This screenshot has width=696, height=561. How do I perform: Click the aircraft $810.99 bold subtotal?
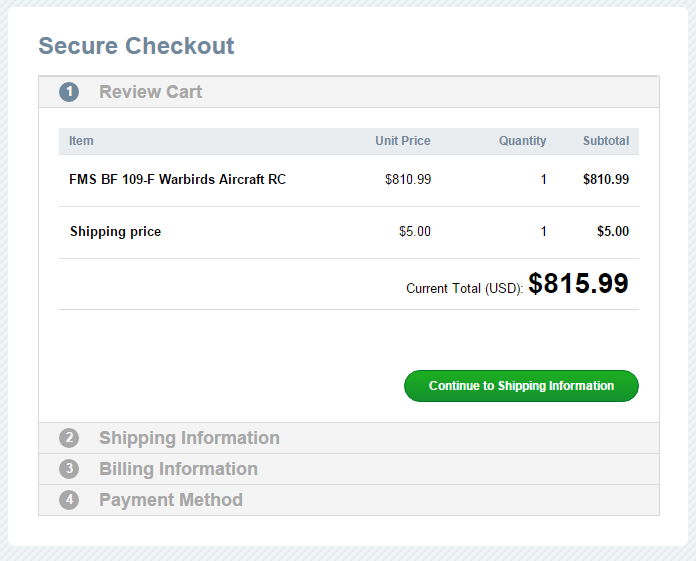point(606,180)
